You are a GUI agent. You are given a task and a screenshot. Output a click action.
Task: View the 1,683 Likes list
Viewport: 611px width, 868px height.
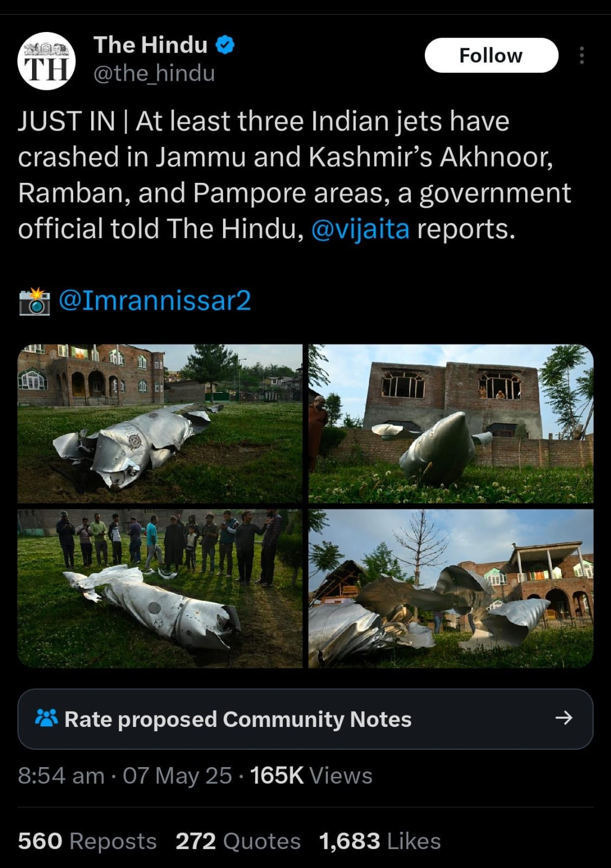point(380,841)
